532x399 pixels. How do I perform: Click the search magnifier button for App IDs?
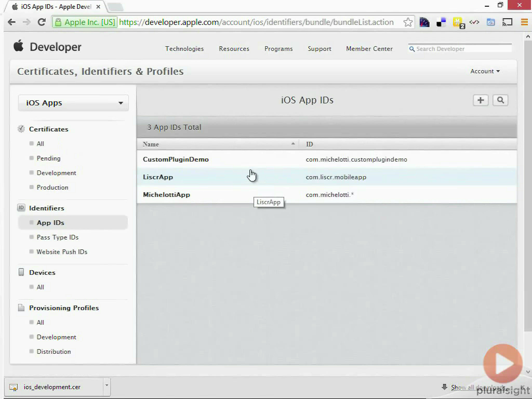click(x=500, y=100)
